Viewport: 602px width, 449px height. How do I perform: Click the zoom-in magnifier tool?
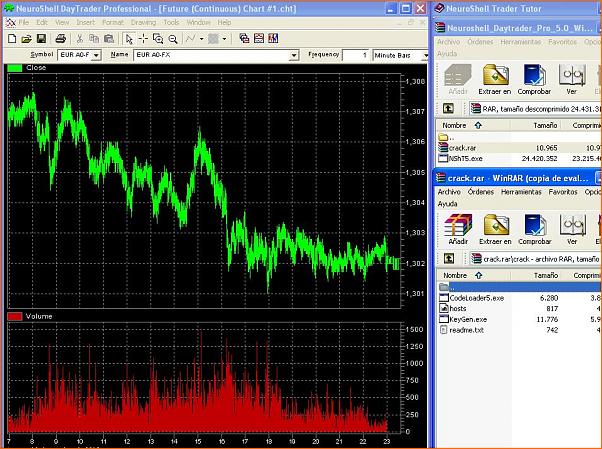click(x=158, y=38)
